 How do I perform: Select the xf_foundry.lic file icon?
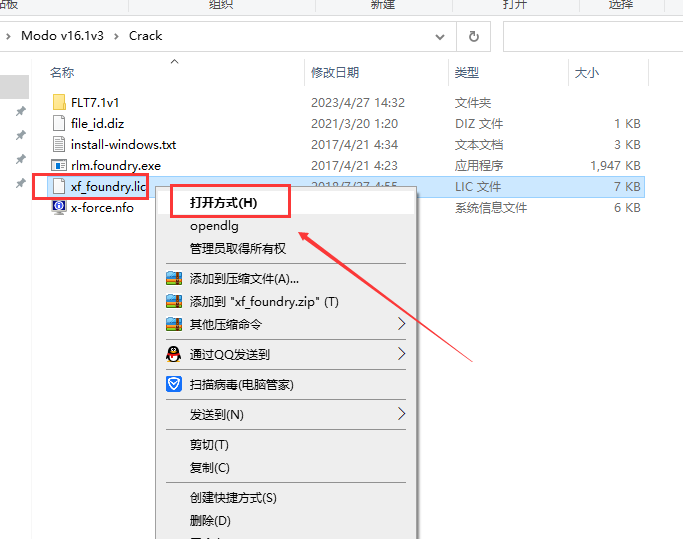(x=59, y=186)
